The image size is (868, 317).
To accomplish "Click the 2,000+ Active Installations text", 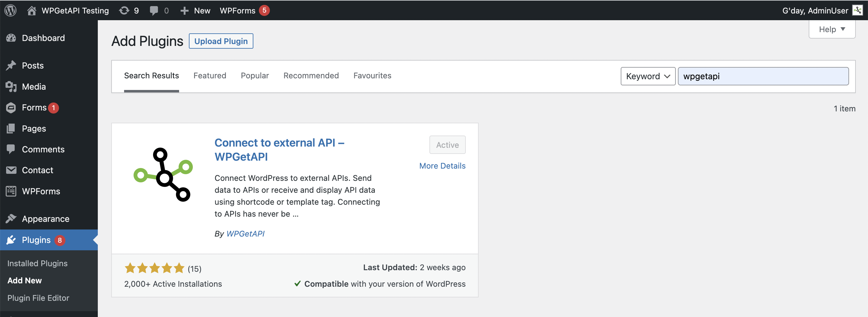I will pos(173,284).
